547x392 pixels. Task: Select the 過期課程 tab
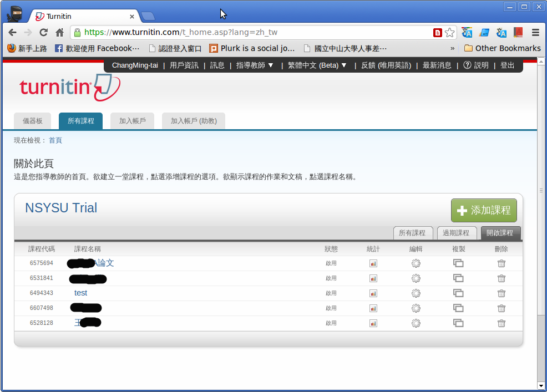(x=457, y=233)
